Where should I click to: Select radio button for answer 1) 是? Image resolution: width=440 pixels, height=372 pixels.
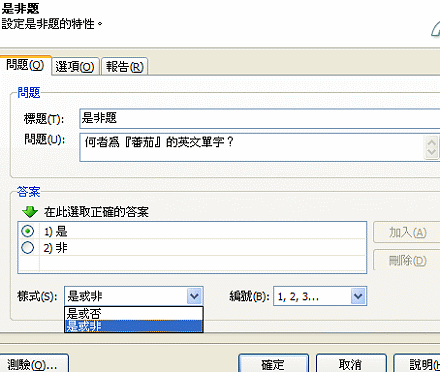[x=28, y=231]
